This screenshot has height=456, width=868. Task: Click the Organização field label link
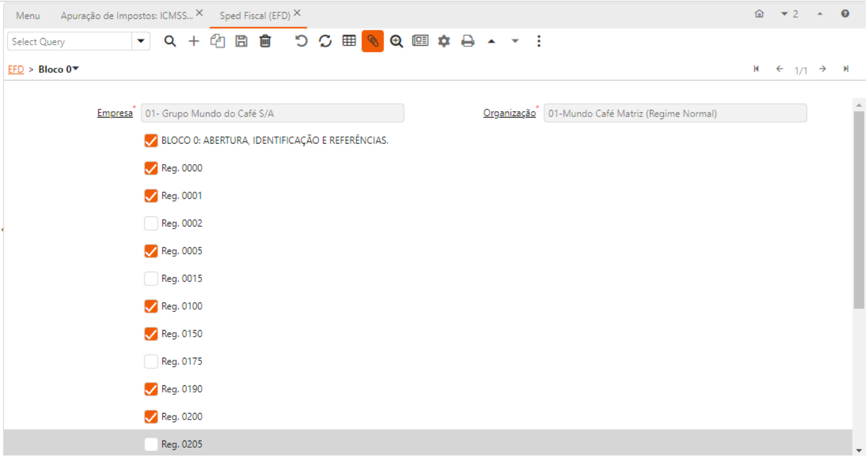click(x=509, y=113)
